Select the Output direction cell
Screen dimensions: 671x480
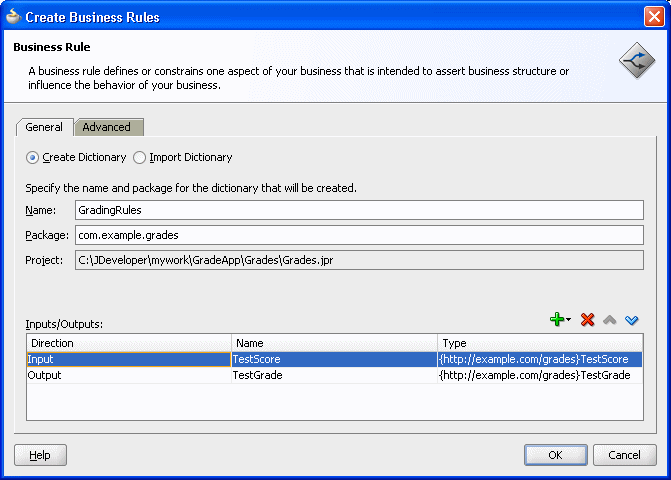[129, 375]
